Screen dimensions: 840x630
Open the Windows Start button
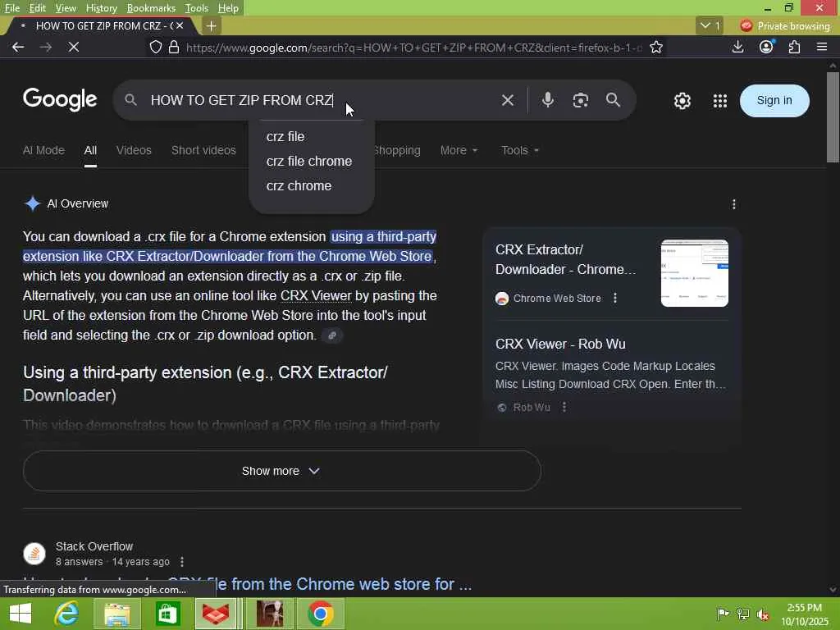(x=21, y=614)
